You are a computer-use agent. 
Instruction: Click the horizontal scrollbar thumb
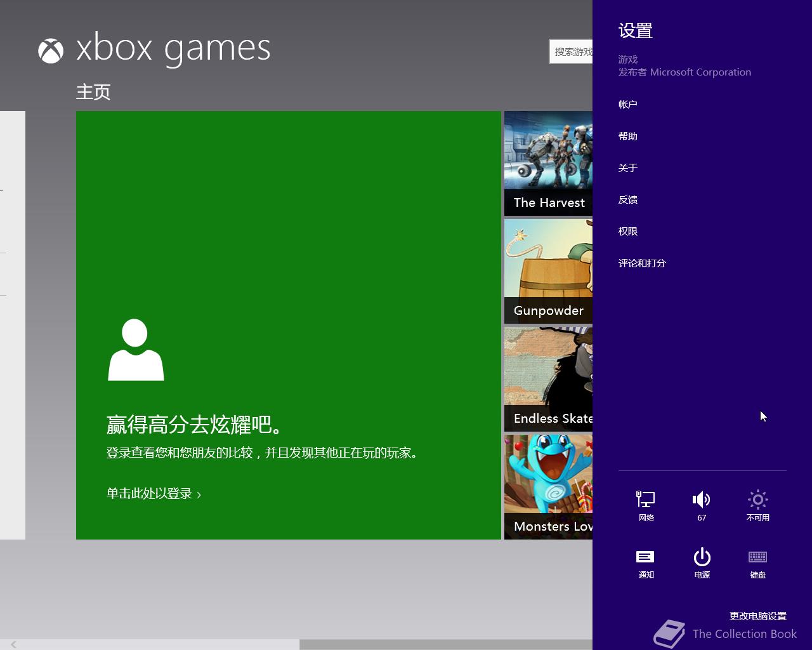pos(446,644)
